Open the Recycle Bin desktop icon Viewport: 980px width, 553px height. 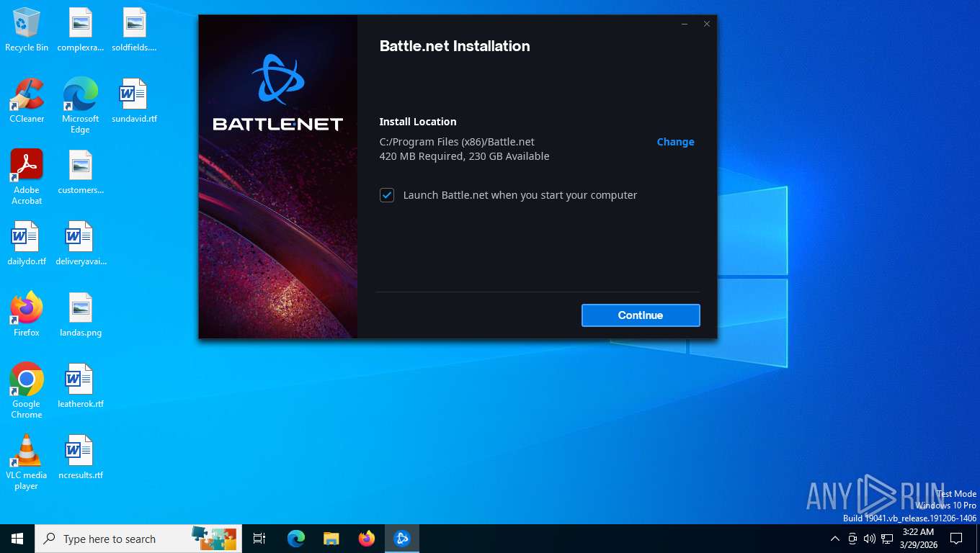pyautogui.click(x=27, y=30)
